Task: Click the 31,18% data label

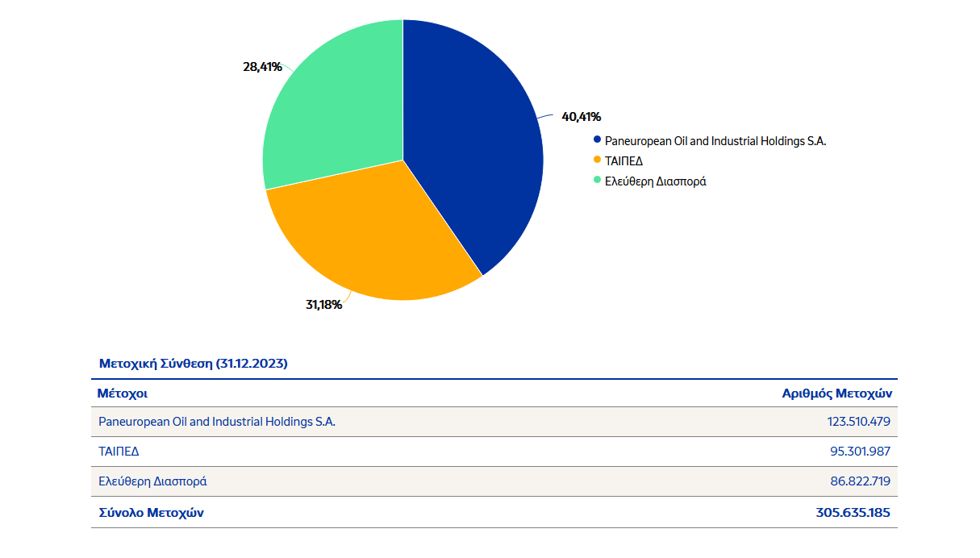Action: click(x=323, y=305)
